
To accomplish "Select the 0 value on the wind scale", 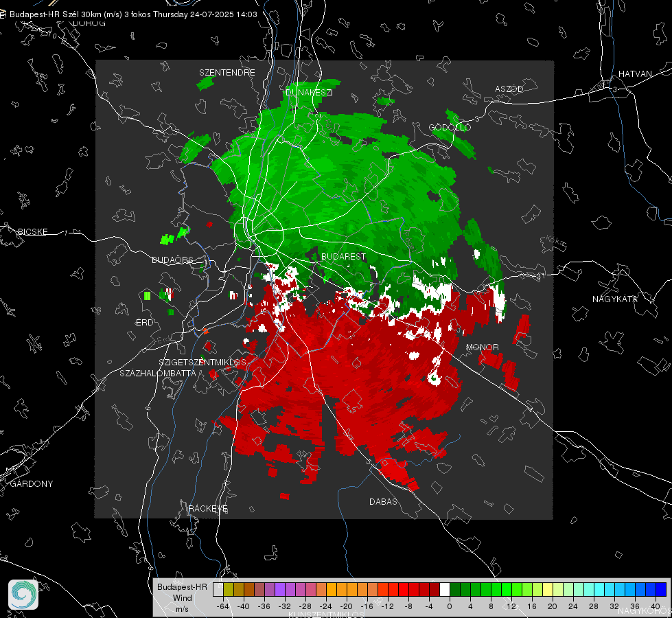I will pyautogui.click(x=450, y=606).
